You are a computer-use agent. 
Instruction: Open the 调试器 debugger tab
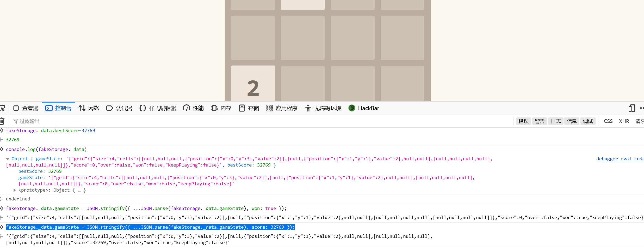pos(119,108)
